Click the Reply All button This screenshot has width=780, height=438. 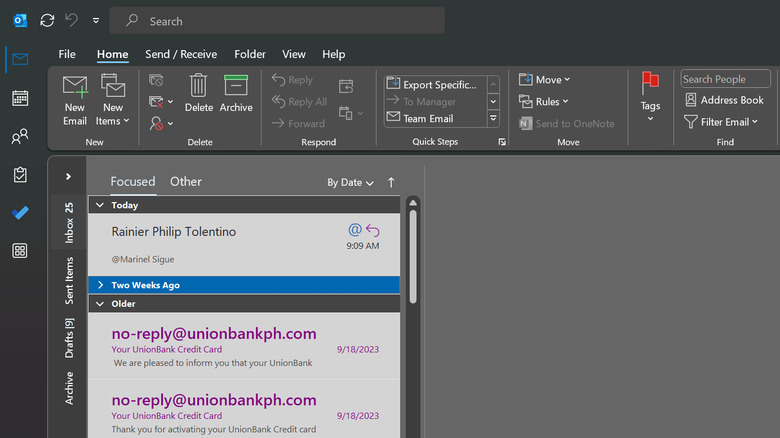(x=299, y=102)
